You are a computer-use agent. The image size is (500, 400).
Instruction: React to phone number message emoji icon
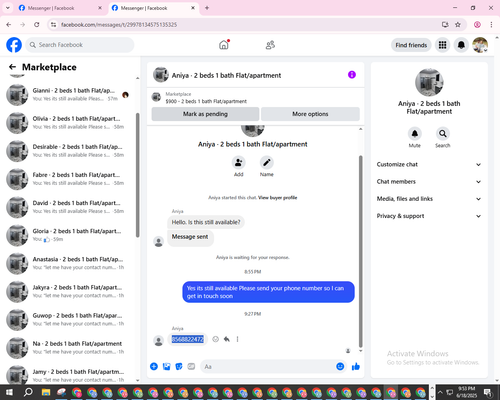[x=216, y=339]
